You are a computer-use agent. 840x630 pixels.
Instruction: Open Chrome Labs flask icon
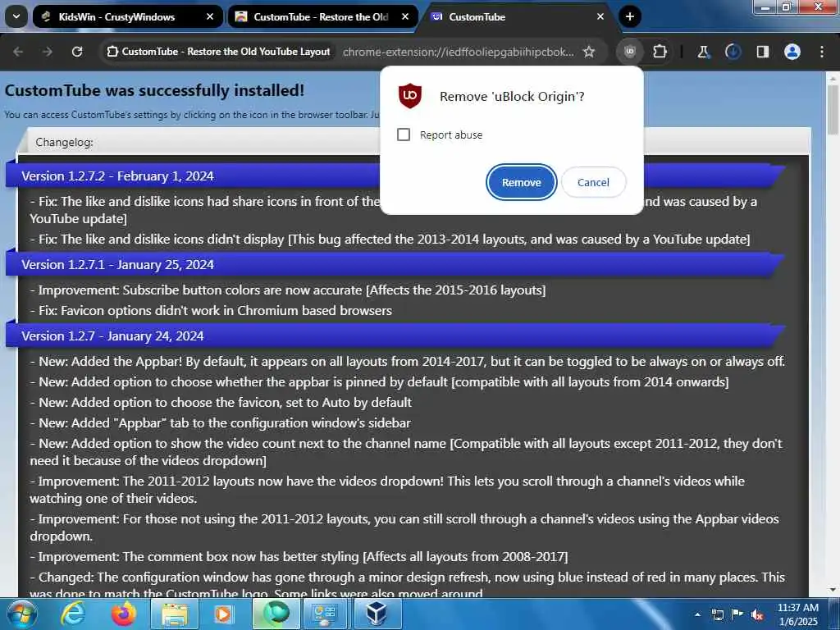[x=703, y=52]
